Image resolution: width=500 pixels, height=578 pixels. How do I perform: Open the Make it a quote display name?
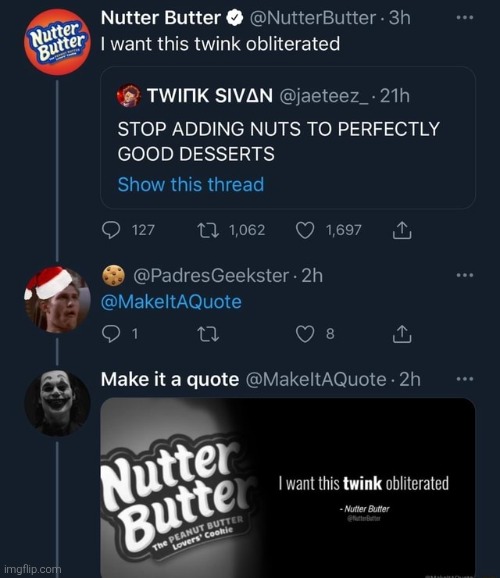click(170, 379)
